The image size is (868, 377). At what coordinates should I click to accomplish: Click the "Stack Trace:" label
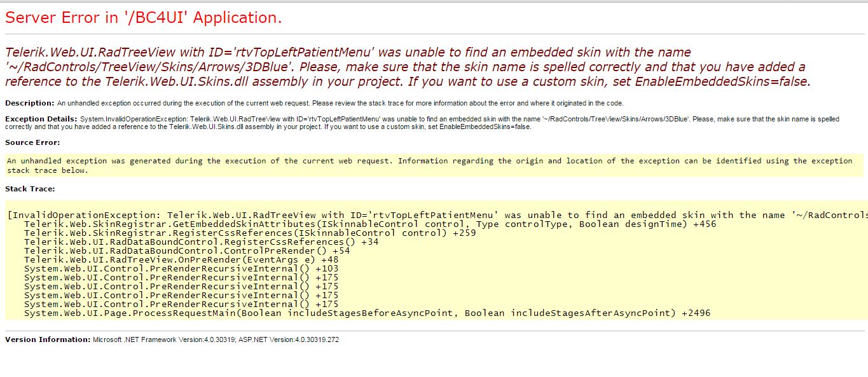point(30,189)
